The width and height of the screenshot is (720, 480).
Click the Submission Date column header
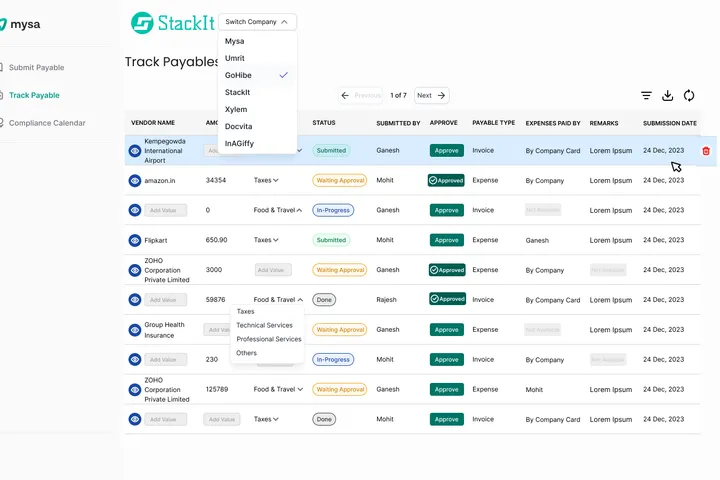click(670, 123)
